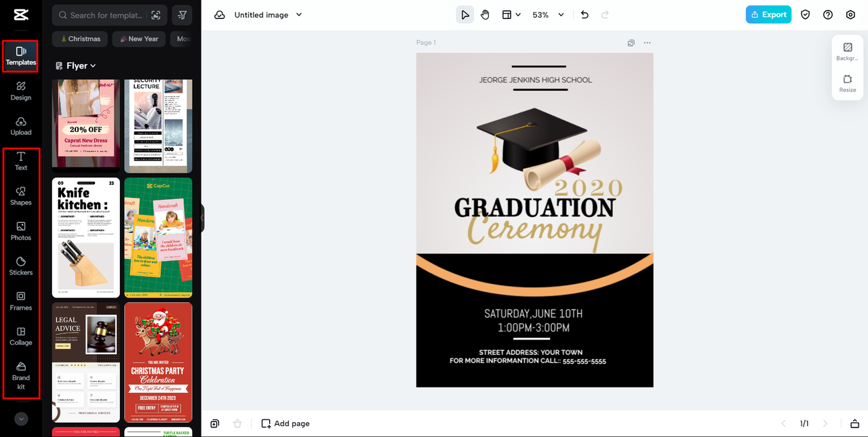This screenshot has height=437, width=868.
Task: Select the SATURDAY, JUNE 10TH text
Action: [x=533, y=314]
